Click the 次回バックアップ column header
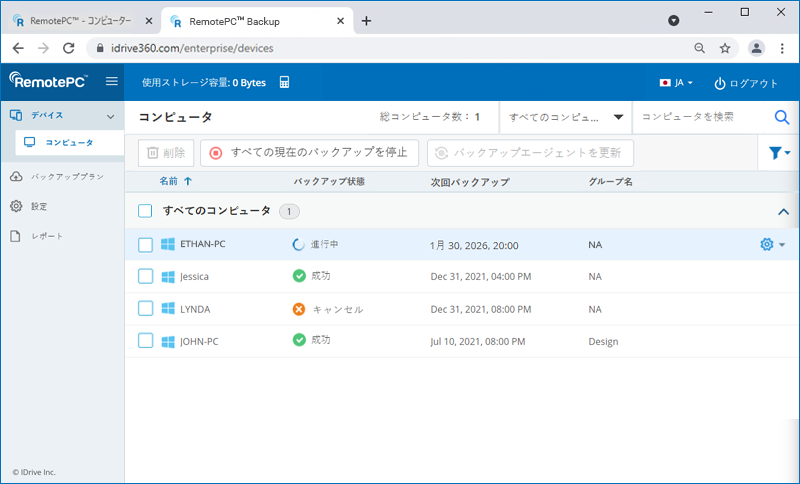 coord(470,182)
